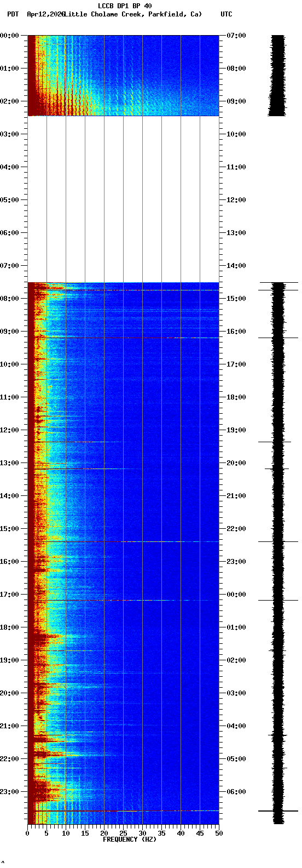Click "09:00" on the UTC axis
The width and height of the screenshot is (302, 868).
[236, 101]
